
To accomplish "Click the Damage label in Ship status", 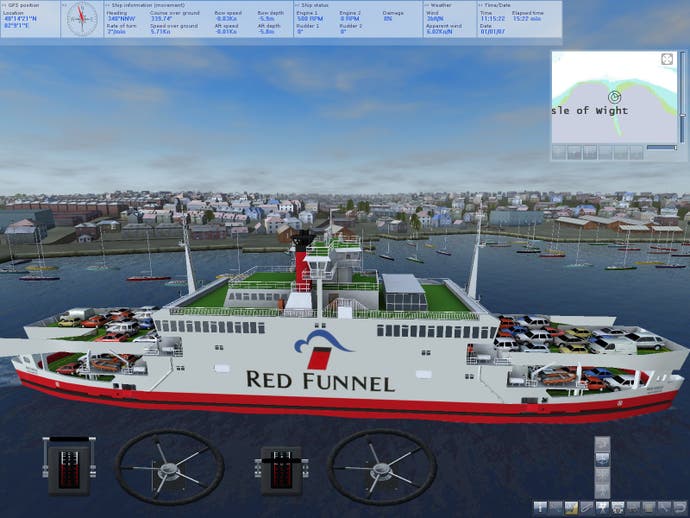I will (393, 13).
